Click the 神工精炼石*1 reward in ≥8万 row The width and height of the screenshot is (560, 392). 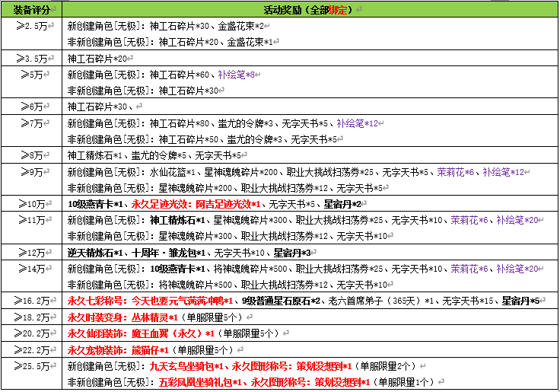(94, 155)
